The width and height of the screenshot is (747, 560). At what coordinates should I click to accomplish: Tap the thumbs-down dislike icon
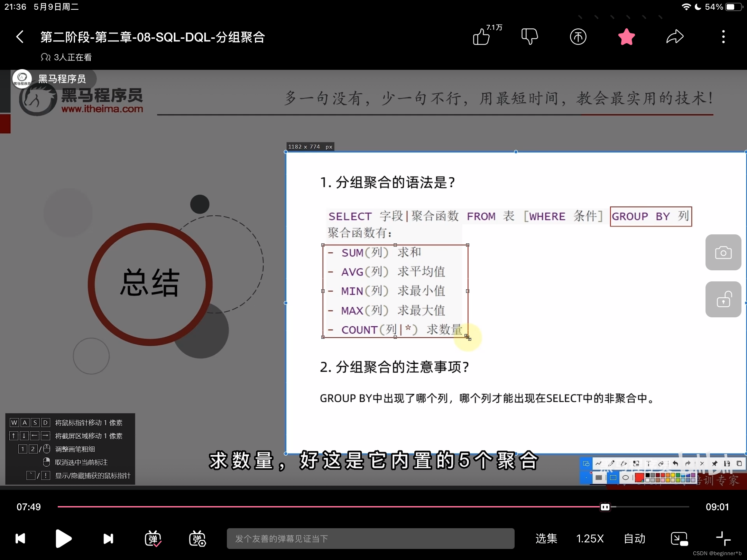click(x=529, y=37)
